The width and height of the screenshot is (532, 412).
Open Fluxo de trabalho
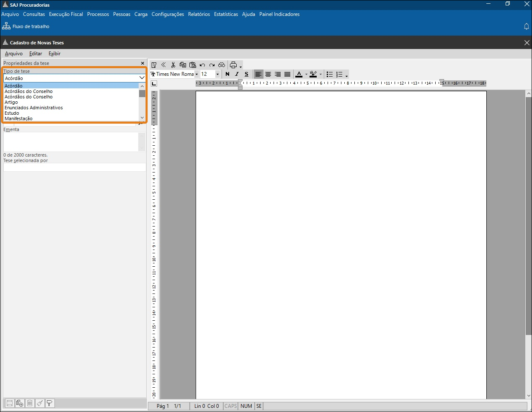click(x=26, y=26)
